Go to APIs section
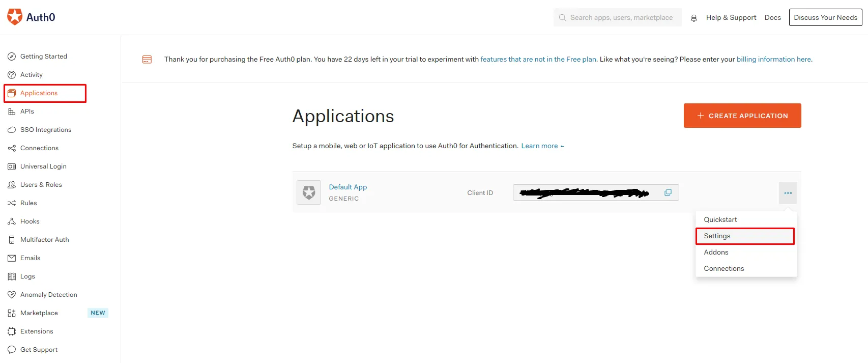Viewport: 868px width, 363px height. coord(27,111)
